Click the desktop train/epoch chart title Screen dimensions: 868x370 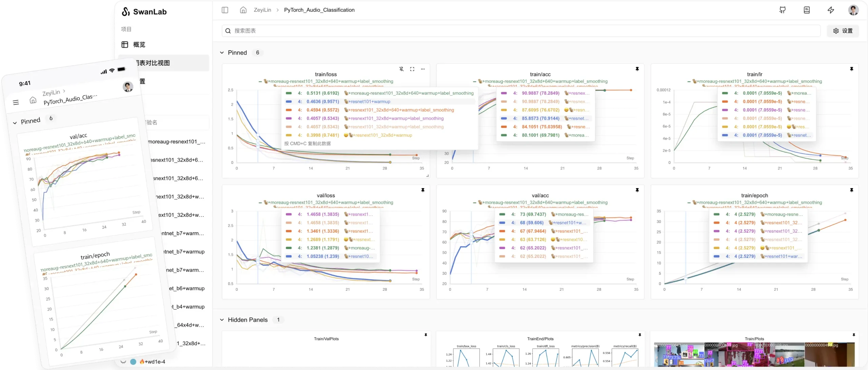[x=754, y=196]
